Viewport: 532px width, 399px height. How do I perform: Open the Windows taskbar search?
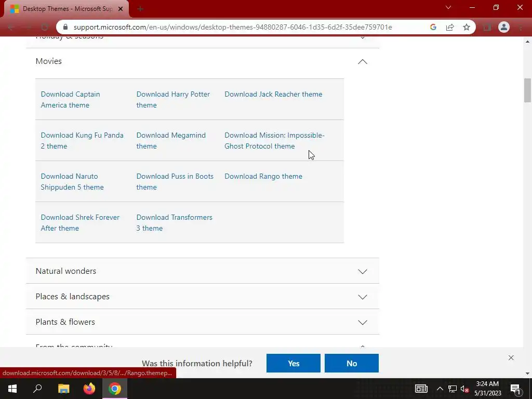click(37, 389)
